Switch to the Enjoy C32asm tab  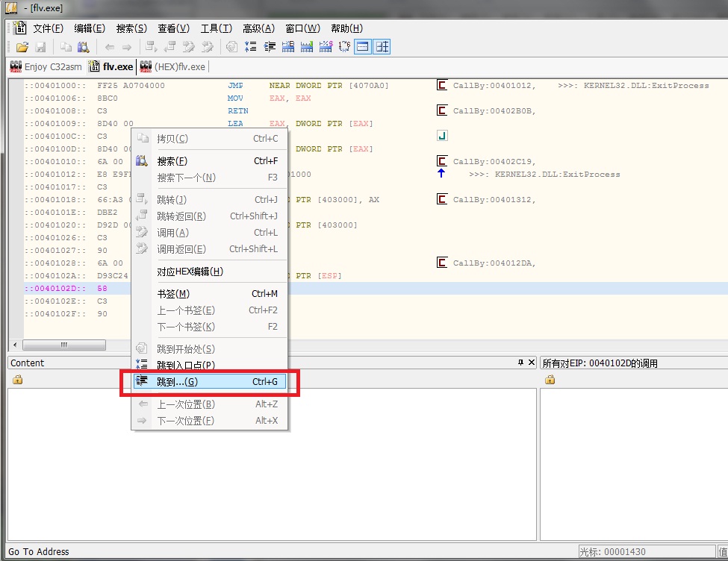(x=46, y=67)
